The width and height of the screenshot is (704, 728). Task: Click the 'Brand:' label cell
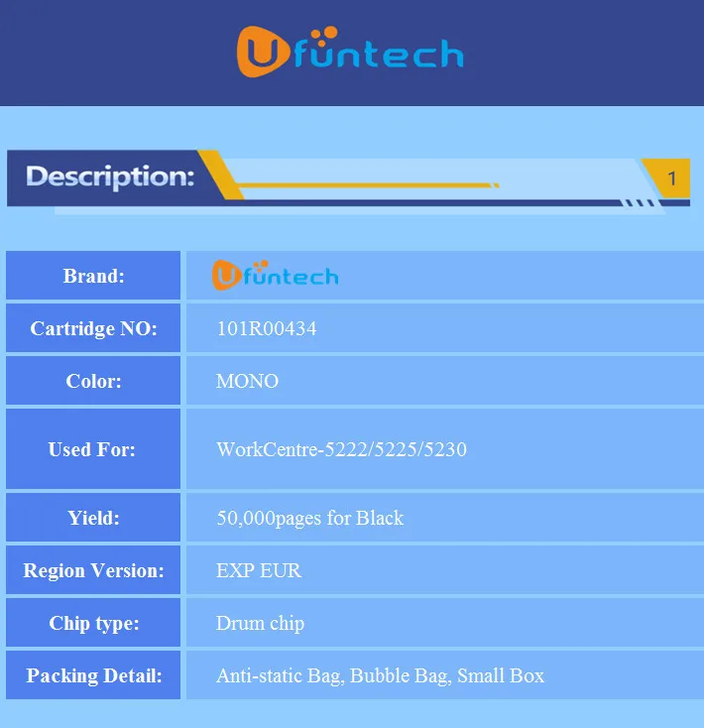pos(93,276)
